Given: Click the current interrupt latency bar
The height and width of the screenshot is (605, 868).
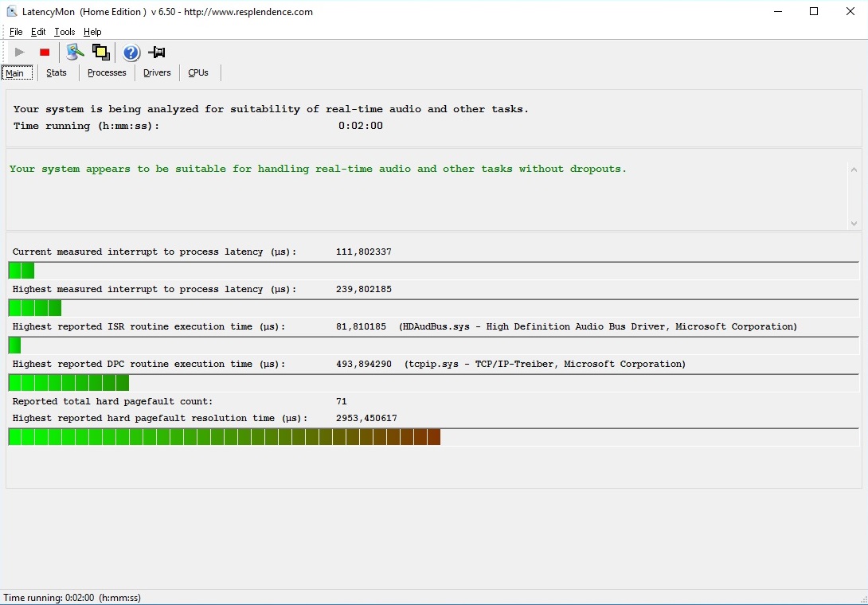Looking at the screenshot, I should pyautogui.click(x=433, y=271).
